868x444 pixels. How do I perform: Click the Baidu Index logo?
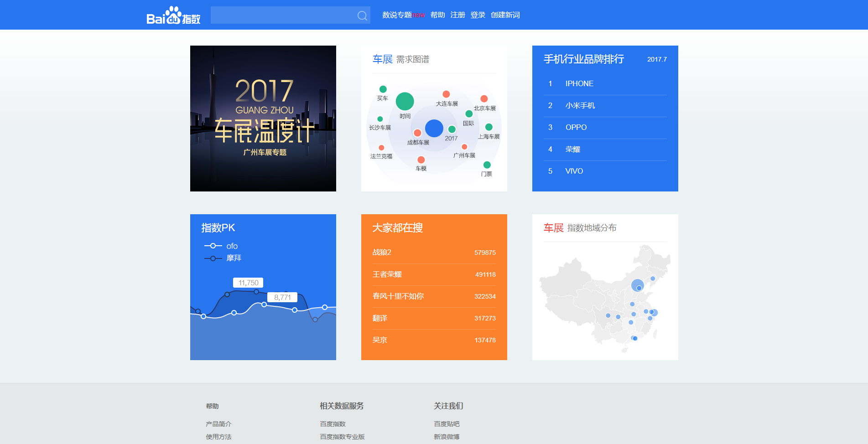coord(173,15)
